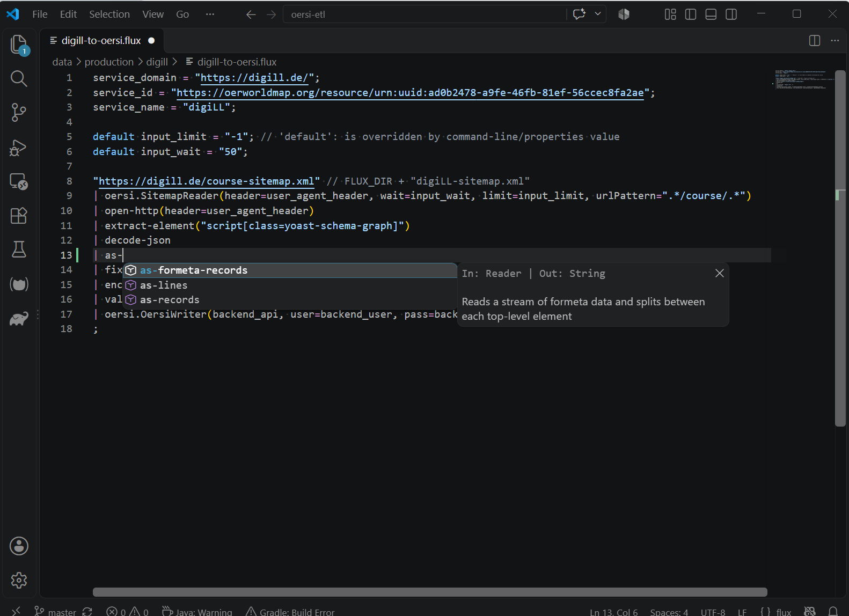The height and width of the screenshot is (616, 849).
Task: Open the Gradle elephant view
Action: click(19, 319)
